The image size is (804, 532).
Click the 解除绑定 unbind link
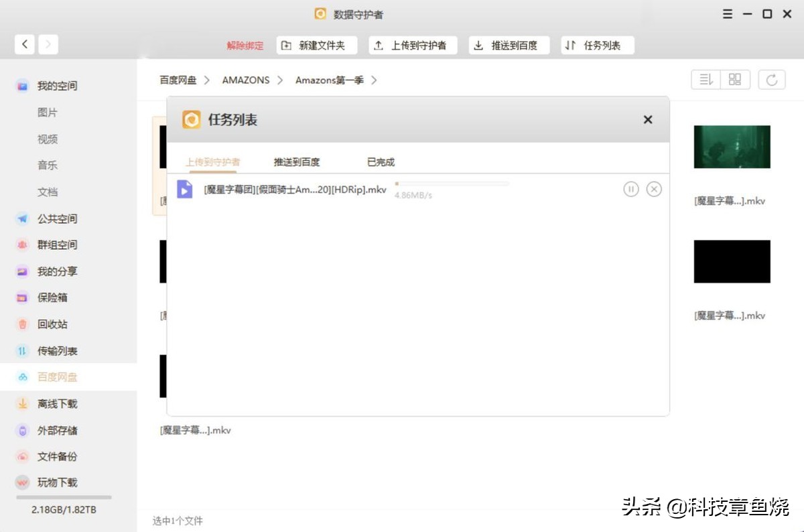247,45
